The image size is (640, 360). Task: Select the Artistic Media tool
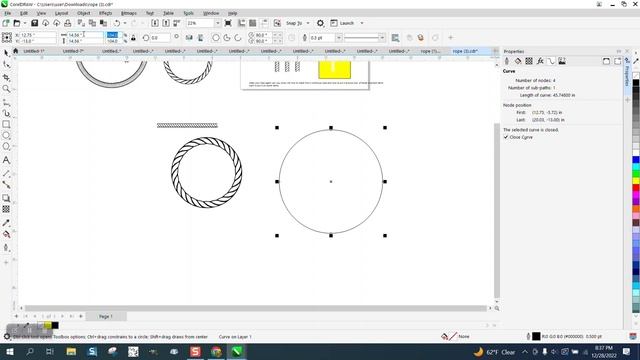coord(6,113)
